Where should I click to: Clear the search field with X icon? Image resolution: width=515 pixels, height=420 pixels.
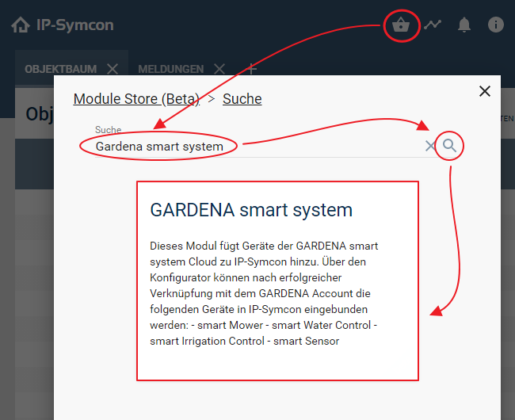[430, 146]
